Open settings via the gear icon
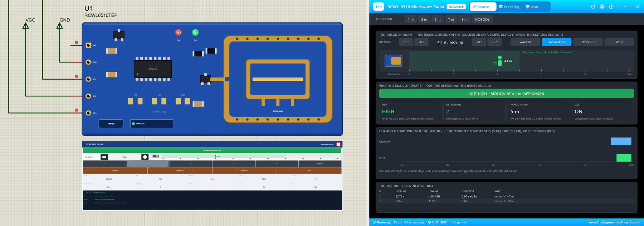 tap(602, 7)
